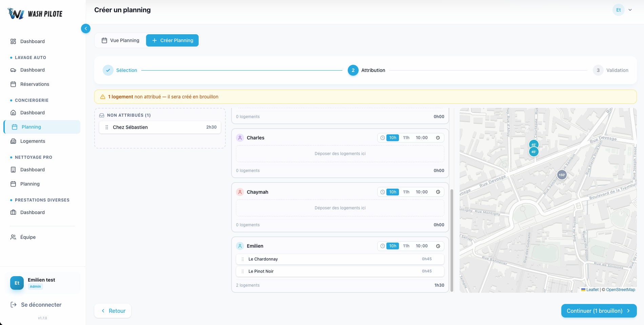The height and width of the screenshot is (325, 644).
Task: Open Planning under Nettoyage Pro
Action: coord(30,184)
